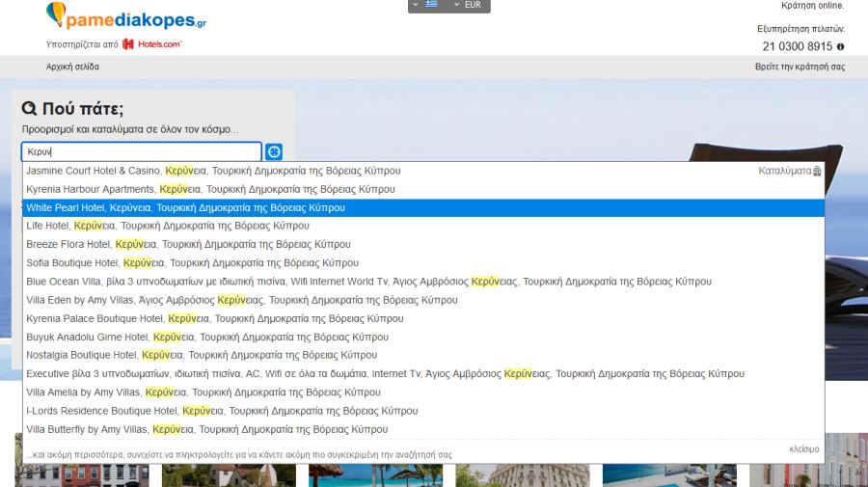Click the destination search input field
The image size is (868, 487).
click(141, 151)
